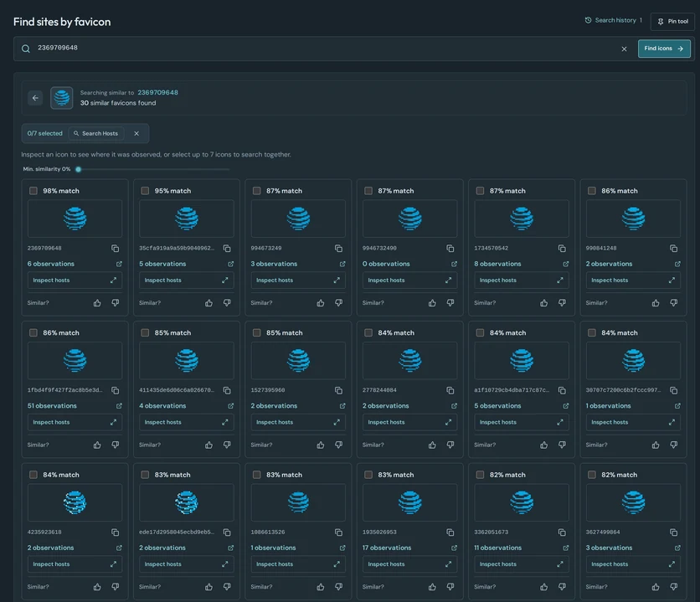Select the 98% match checkbox

[x=33, y=191]
